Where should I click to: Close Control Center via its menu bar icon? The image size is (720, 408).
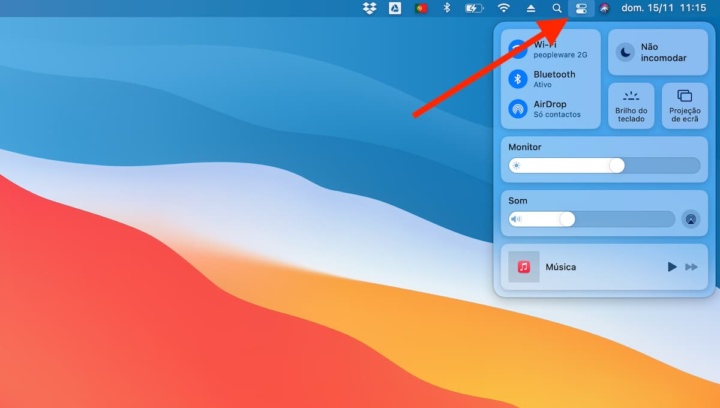(x=581, y=8)
